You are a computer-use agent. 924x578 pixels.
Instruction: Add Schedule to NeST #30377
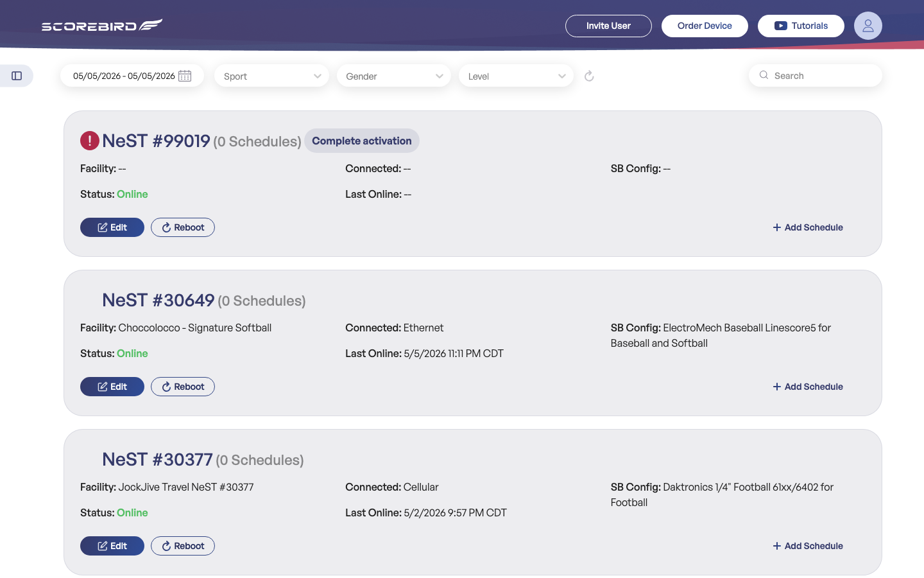point(808,546)
